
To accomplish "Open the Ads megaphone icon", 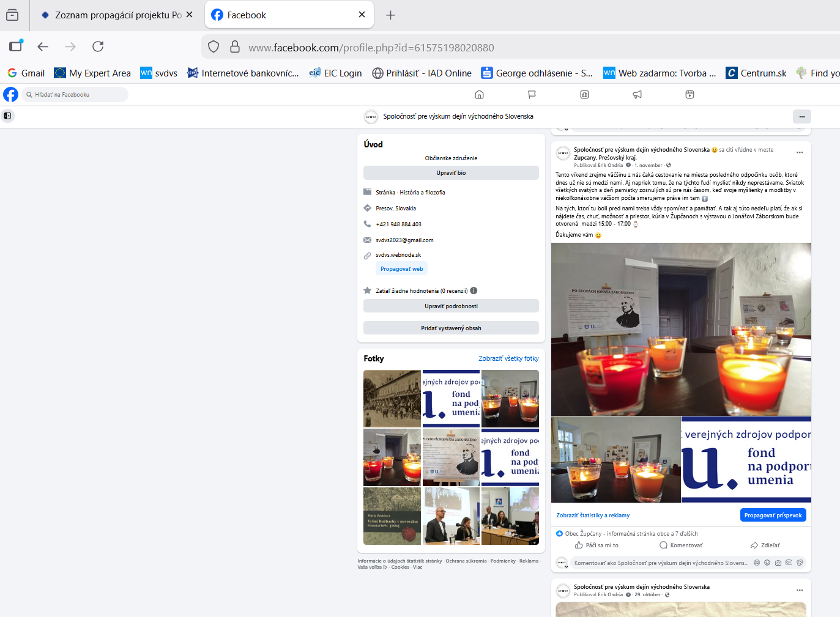I will pyautogui.click(x=637, y=95).
